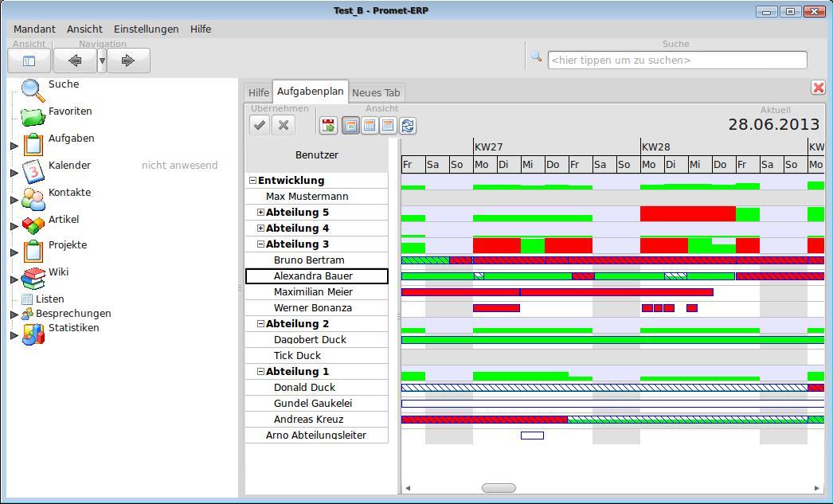Toggle the day view mode button
833x504 pixels.
(x=350, y=125)
